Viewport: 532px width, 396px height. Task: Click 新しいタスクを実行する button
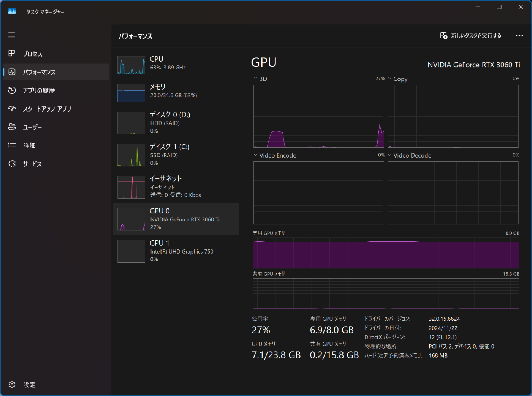pos(471,35)
